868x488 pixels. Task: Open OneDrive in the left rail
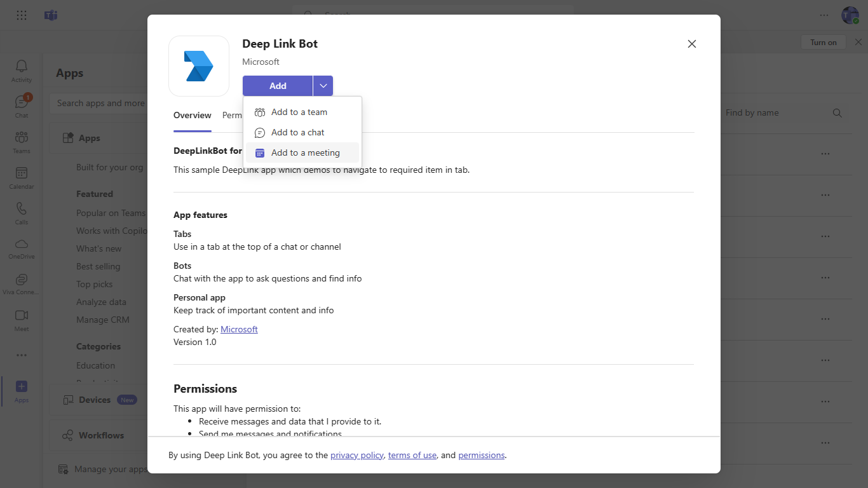22,248
